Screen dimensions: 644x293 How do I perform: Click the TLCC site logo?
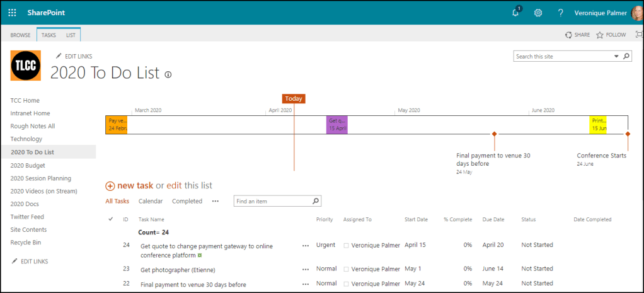pos(26,66)
